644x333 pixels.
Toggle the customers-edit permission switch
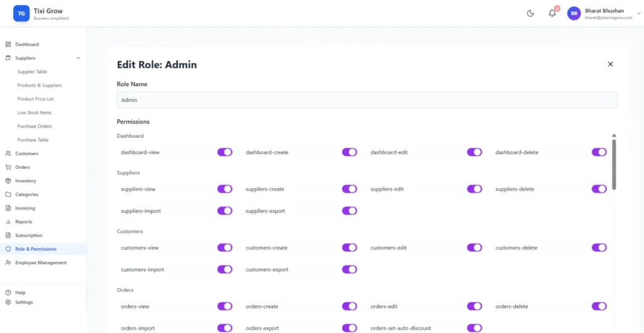474,248
